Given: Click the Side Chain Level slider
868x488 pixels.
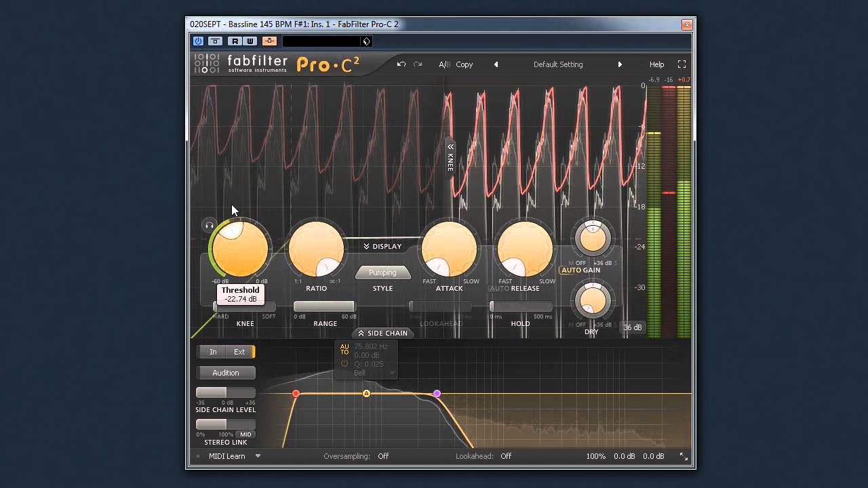Looking at the screenshot, I should [x=226, y=392].
